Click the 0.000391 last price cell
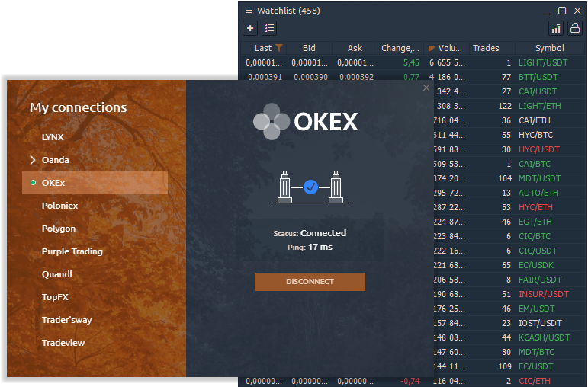588x387 pixels. (x=265, y=77)
